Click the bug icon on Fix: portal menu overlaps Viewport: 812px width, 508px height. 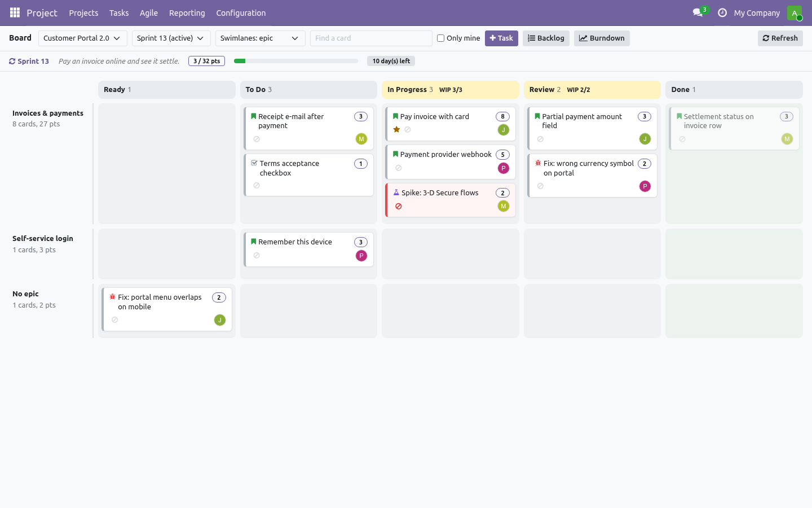[112, 297]
